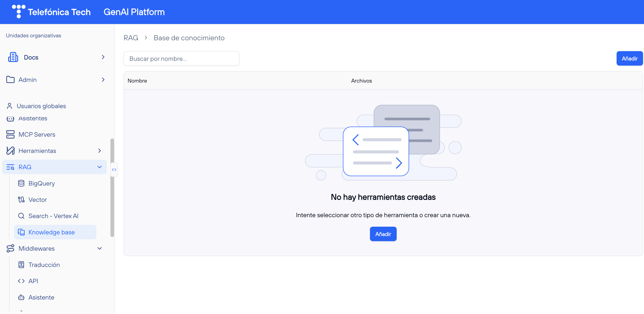Screen dimensions: 644x314
Task: Toggle the sidebar collapse handle
Action: pos(114,169)
